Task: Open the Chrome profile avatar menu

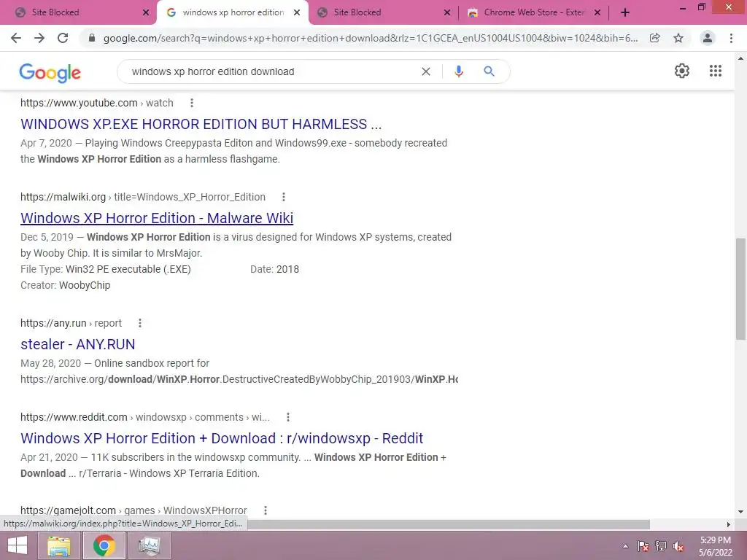Action: click(x=708, y=38)
